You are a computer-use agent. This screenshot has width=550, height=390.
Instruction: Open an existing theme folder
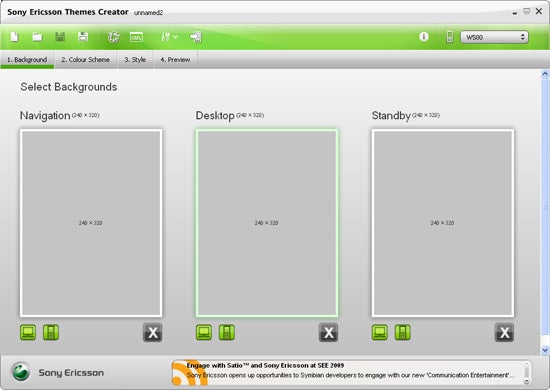click(37, 37)
